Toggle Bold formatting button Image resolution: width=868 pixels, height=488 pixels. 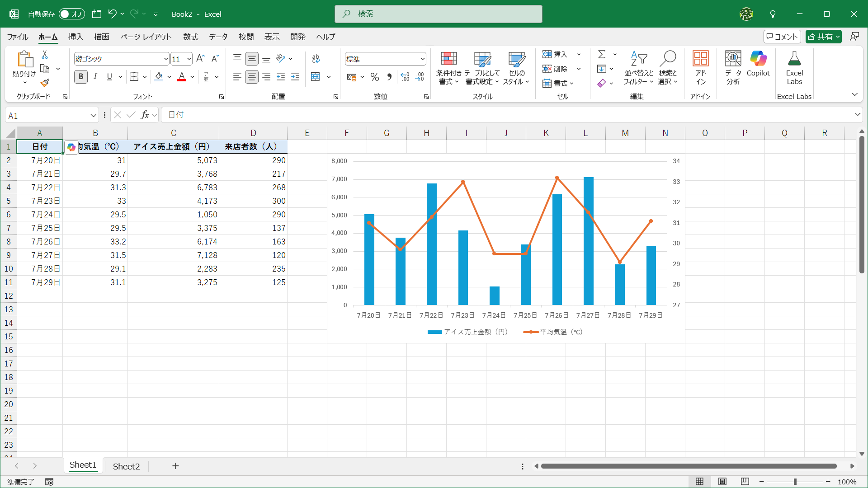(81, 77)
